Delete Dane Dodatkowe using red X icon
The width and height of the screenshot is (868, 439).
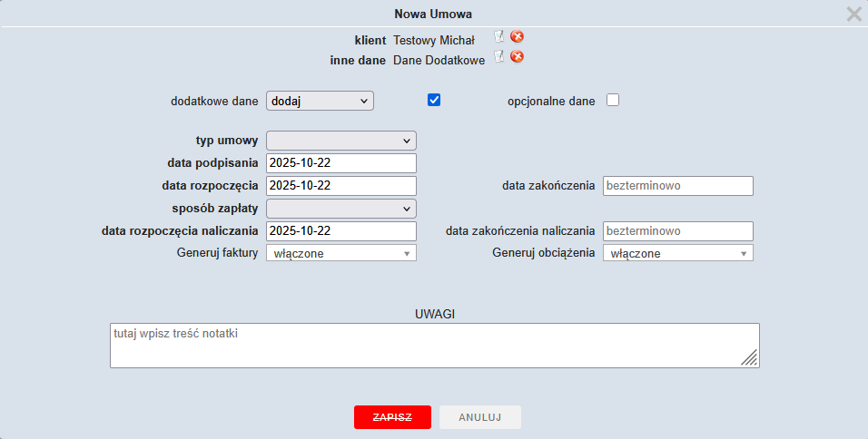[517, 57]
